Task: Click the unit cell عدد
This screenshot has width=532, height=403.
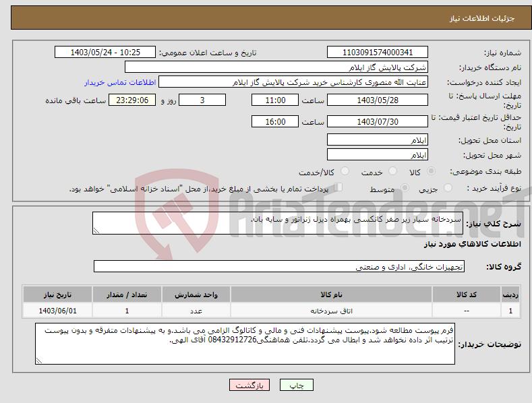Action: pos(196,311)
